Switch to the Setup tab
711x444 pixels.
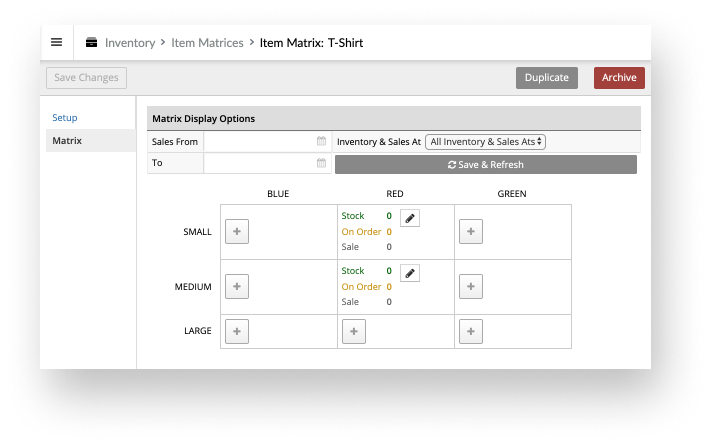point(65,117)
